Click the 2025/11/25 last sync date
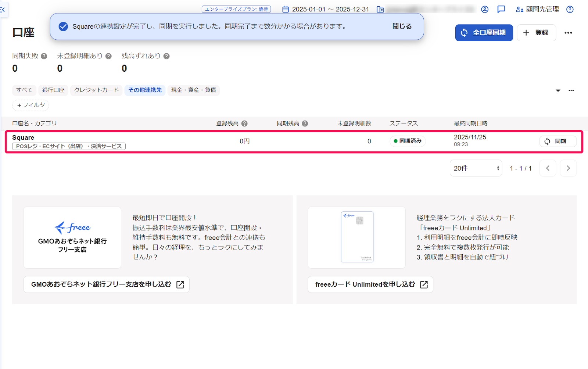588x369 pixels. click(x=470, y=137)
